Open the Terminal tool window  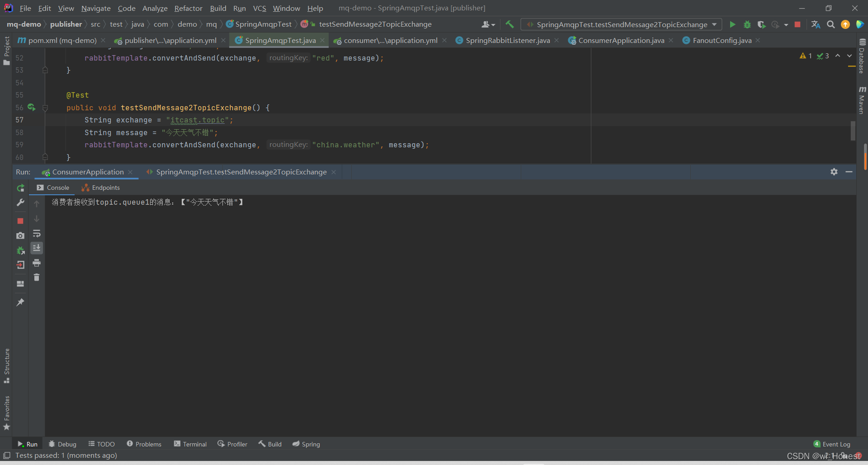(190, 444)
